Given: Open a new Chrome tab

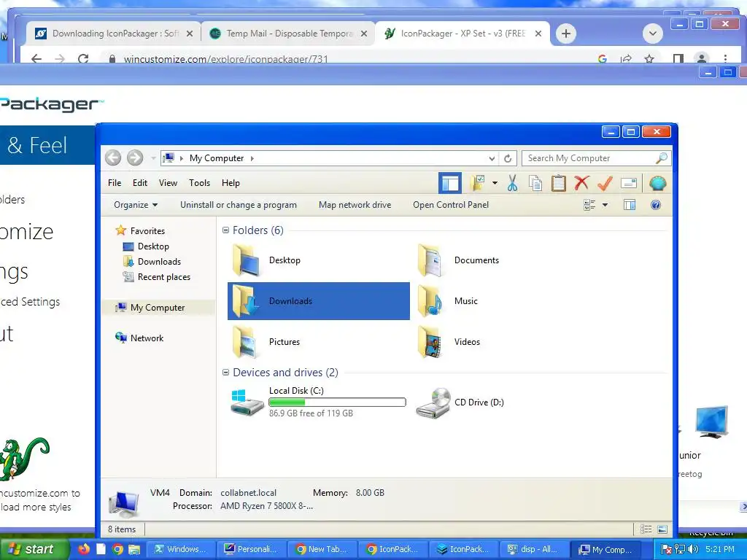Looking at the screenshot, I should (565, 34).
